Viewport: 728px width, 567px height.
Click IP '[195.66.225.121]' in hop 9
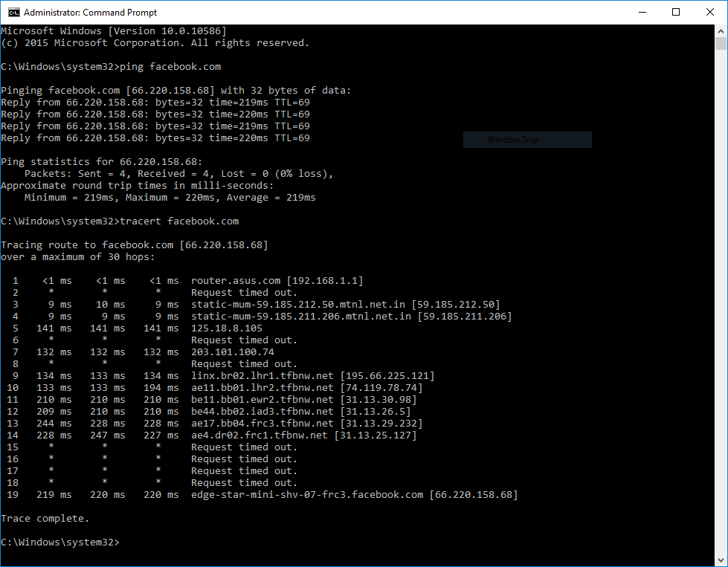click(387, 376)
